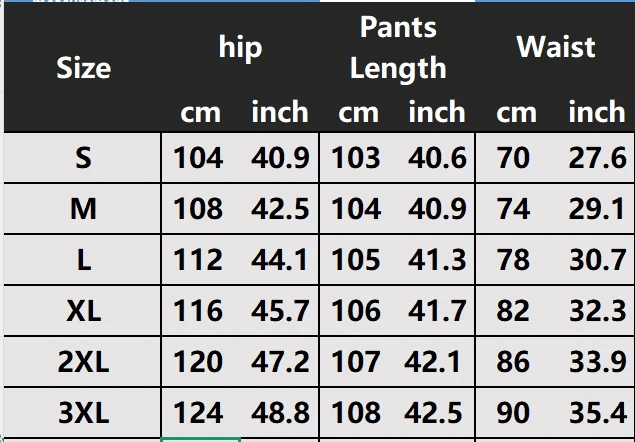
Task: Click hip inch value 47.2
Action: [x=280, y=362]
